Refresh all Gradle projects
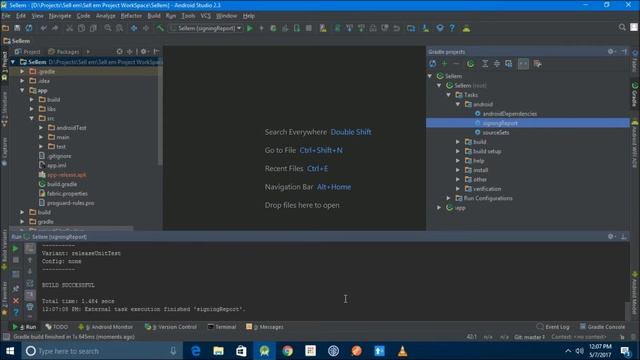The height and width of the screenshot is (360, 640). pyautogui.click(x=433, y=64)
